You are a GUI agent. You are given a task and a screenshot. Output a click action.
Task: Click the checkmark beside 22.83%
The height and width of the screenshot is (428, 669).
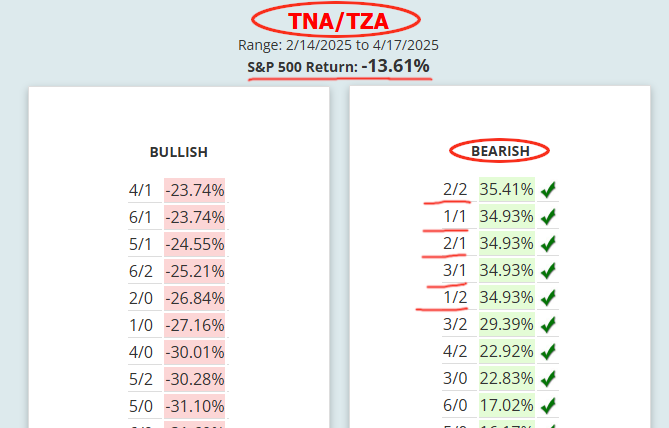(547, 379)
